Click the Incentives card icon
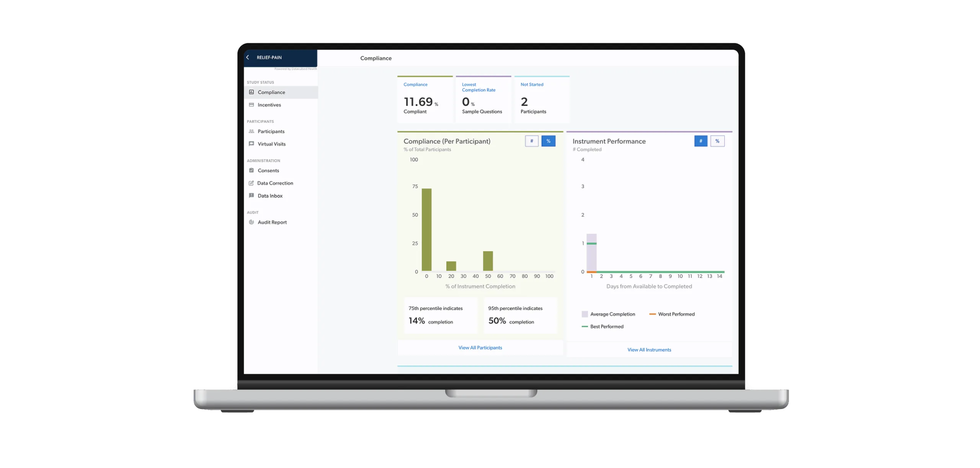Viewport: 980px width, 468px height. pyautogui.click(x=252, y=105)
